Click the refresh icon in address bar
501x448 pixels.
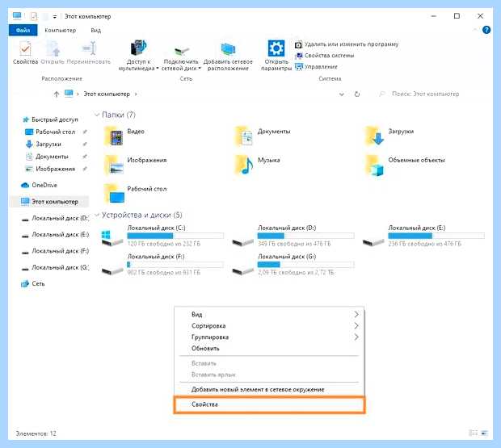357,94
